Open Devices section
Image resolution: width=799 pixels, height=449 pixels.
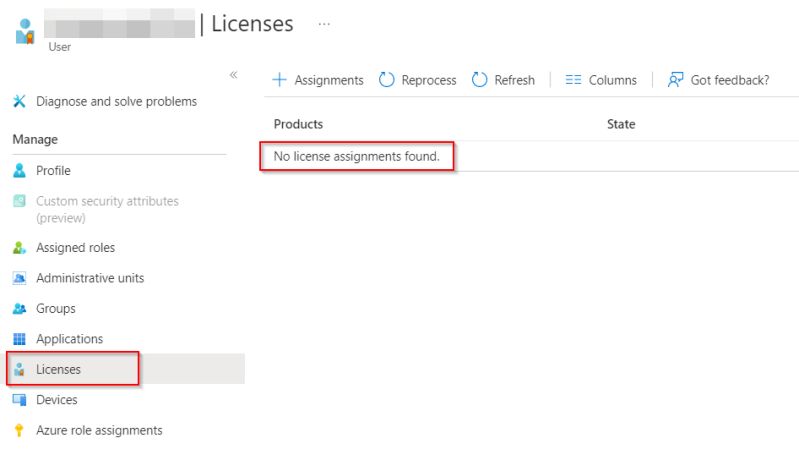[x=57, y=400]
